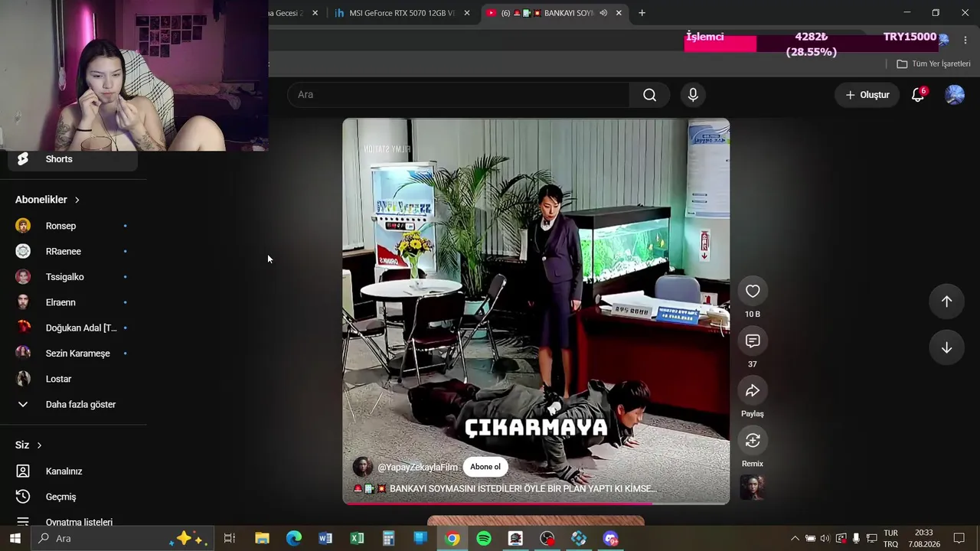Open File Explorer from the taskbar

pos(262,539)
